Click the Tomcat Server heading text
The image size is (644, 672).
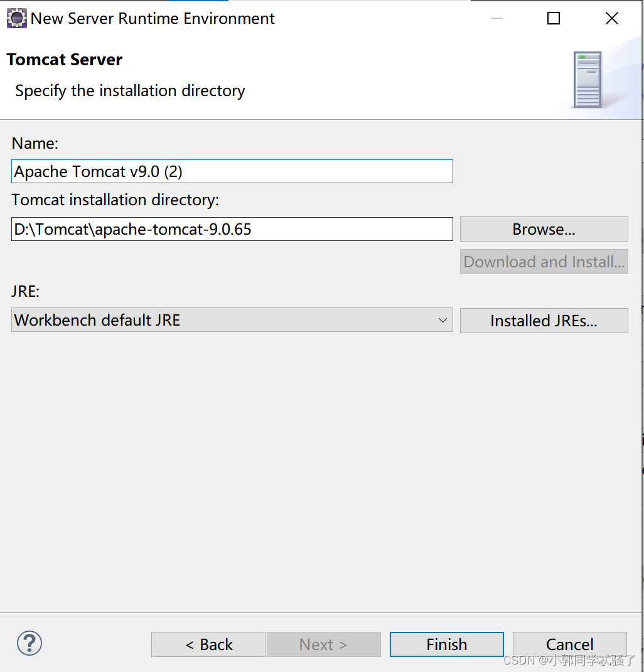point(65,60)
